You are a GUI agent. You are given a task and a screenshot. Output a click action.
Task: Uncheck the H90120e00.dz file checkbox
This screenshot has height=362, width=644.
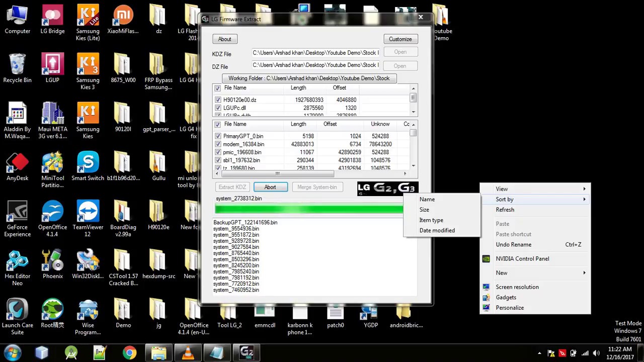pos(218,100)
